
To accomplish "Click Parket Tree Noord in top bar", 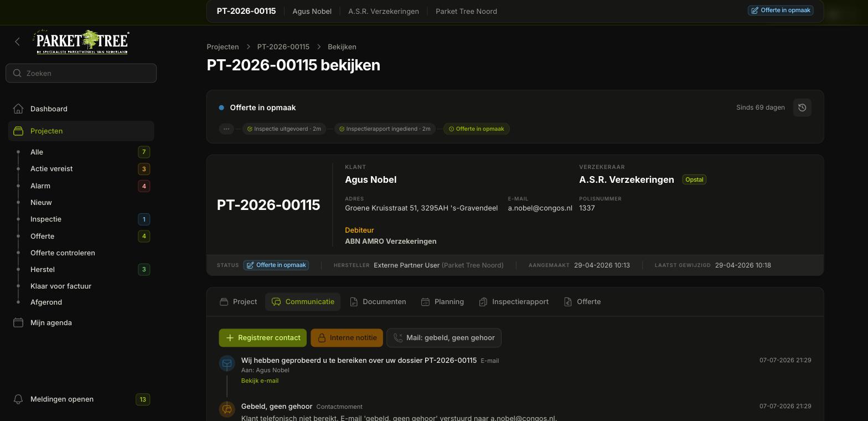I will point(466,11).
